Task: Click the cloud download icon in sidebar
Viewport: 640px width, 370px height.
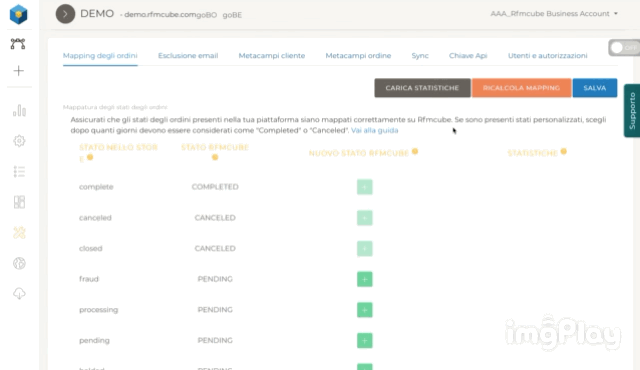Action: [x=19, y=293]
